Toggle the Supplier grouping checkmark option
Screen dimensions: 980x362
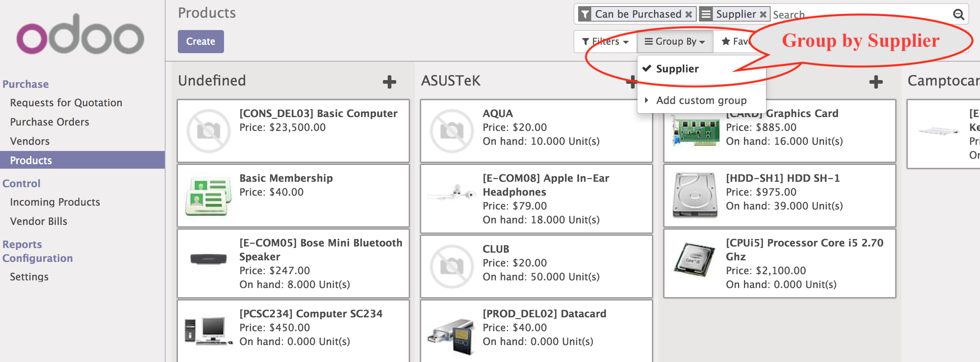677,69
